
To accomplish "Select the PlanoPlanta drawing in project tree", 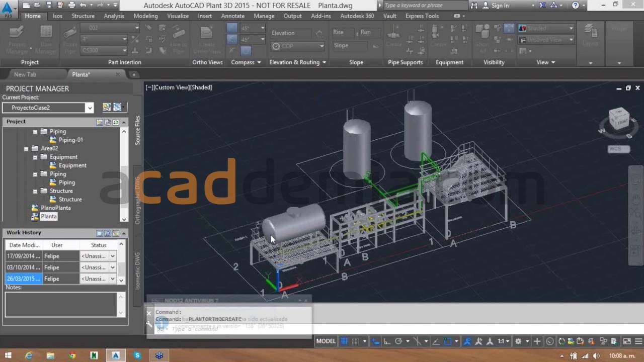I will click(x=55, y=208).
